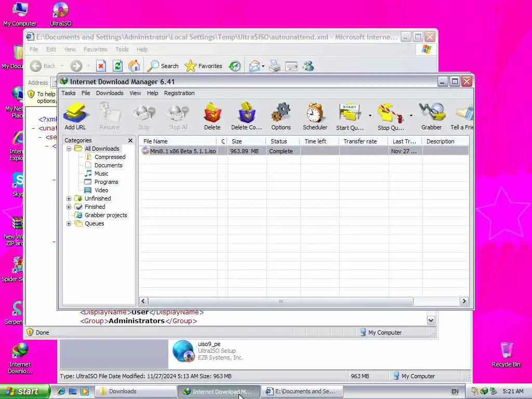The height and width of the screenshot is (399, 532).
Task: Open the Registration menu in IDM
Action: (179, 93)
